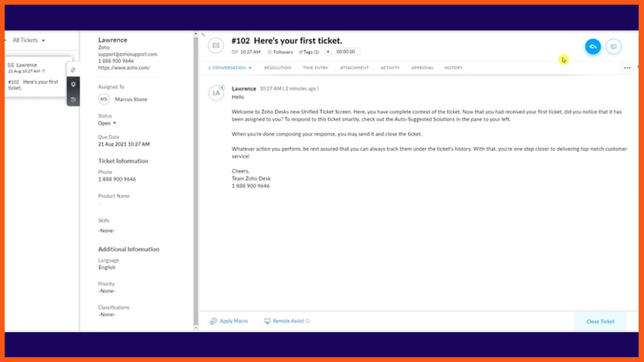
Task: Click the ticket title Here's your first ticket
Action: (x=298, y=41)
